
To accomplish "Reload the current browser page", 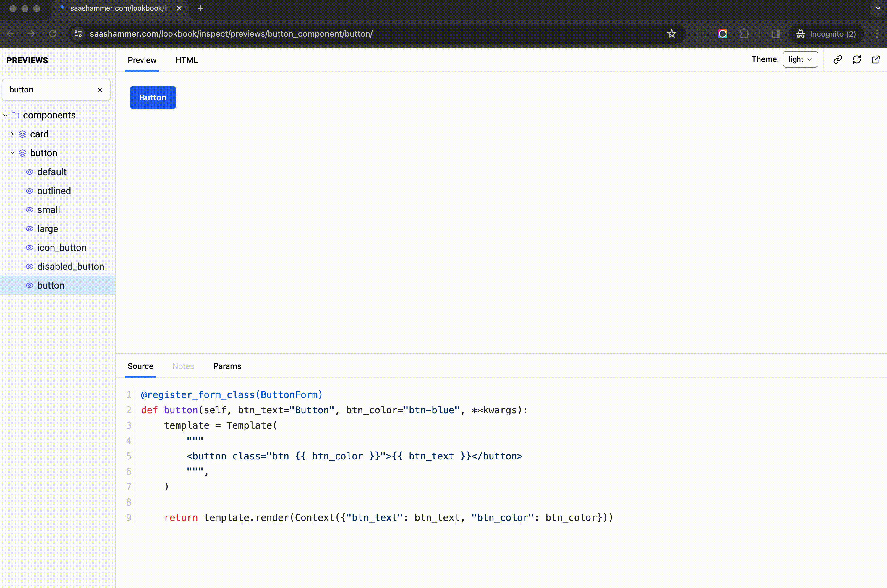I will (x=53, y=33).
